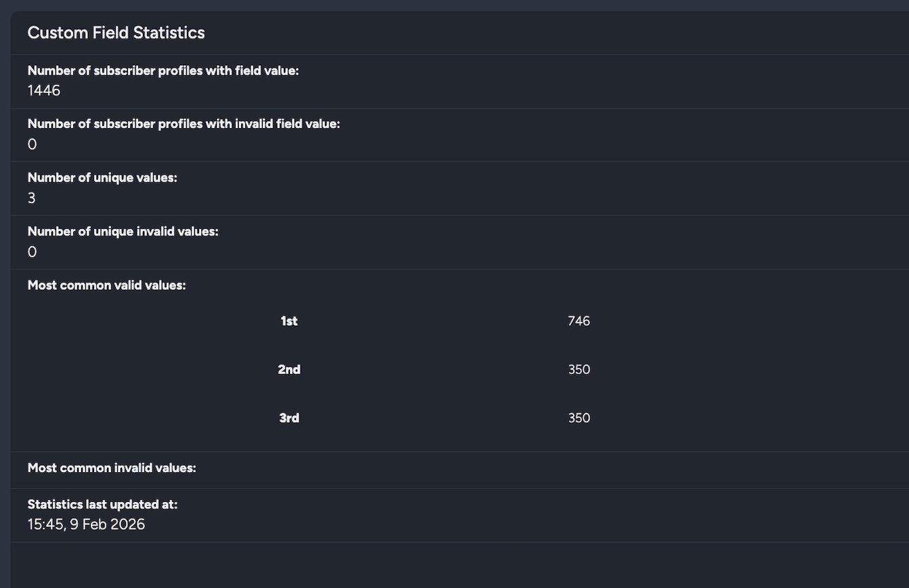909x588 pixels.
Task: Select the 350 count in the 2nd row
Action: point(579,370)
